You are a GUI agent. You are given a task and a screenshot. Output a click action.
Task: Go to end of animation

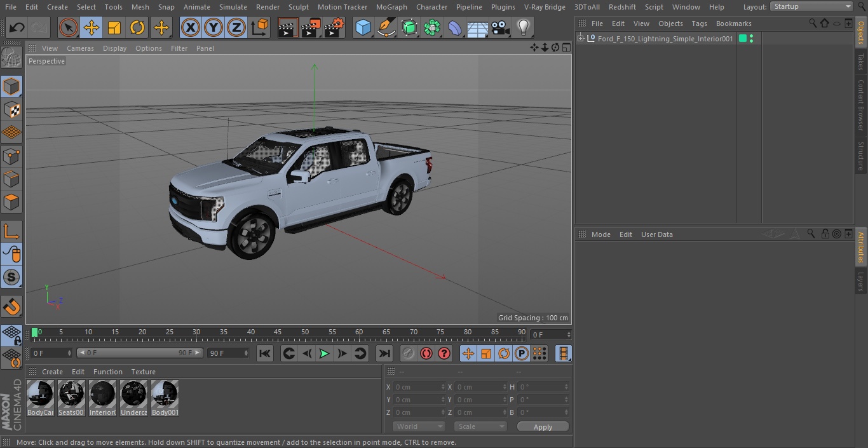(x=384, y=353)
